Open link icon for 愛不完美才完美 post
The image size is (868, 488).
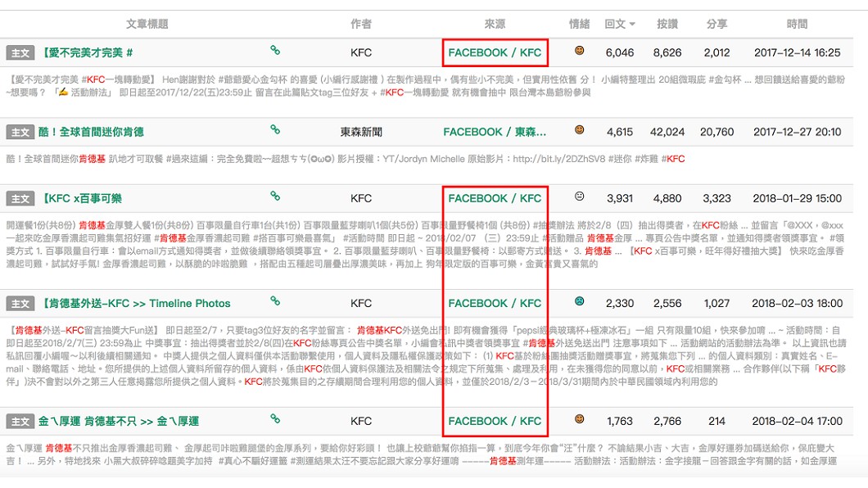tap(275, 50)
